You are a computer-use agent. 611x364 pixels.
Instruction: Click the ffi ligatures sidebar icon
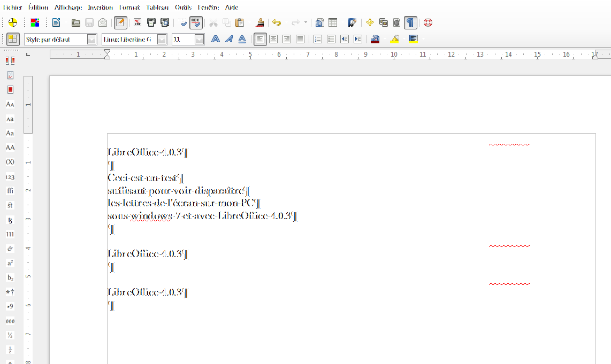click(10, 191)
